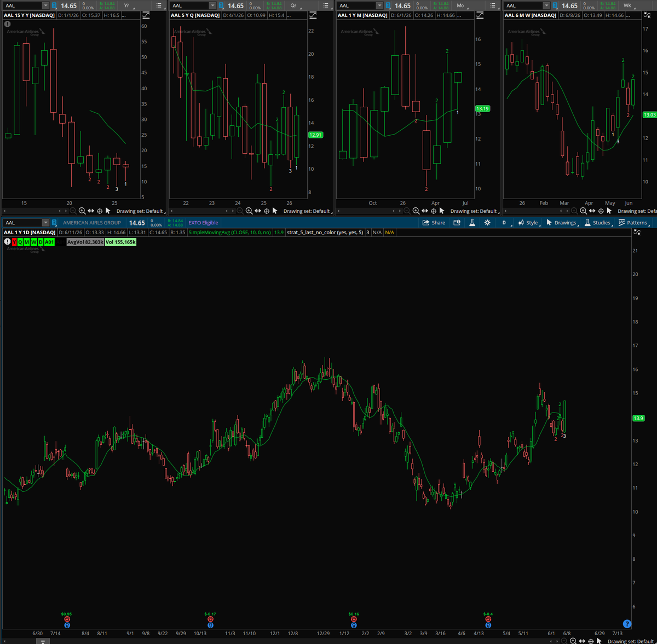Click the blue help question mark icon

[627, 624]
